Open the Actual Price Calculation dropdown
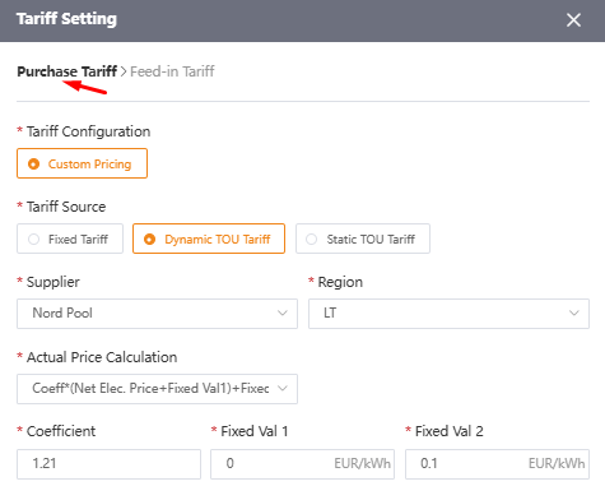The height and width of the screenshot is (500, 605). (x=157, y=389)
